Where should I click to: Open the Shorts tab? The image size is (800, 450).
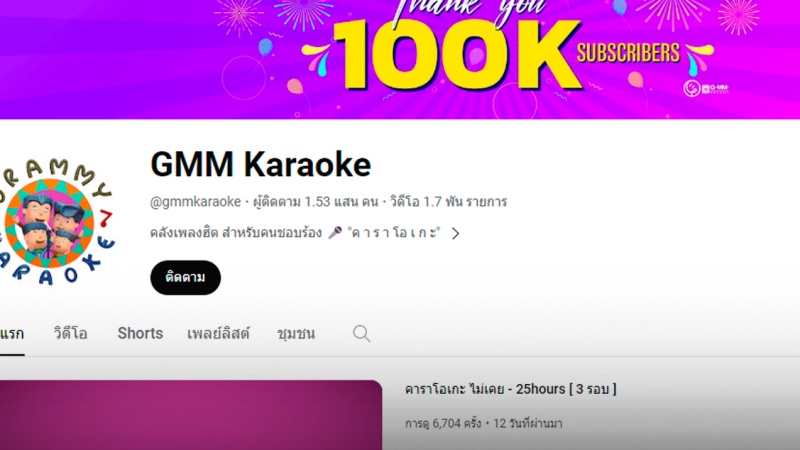(x=140, y=334)
